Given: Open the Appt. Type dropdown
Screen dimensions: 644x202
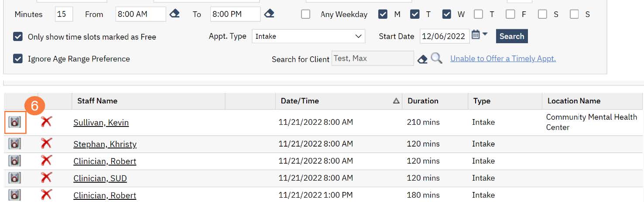Looking at the screenshot, I should point(308,36).
